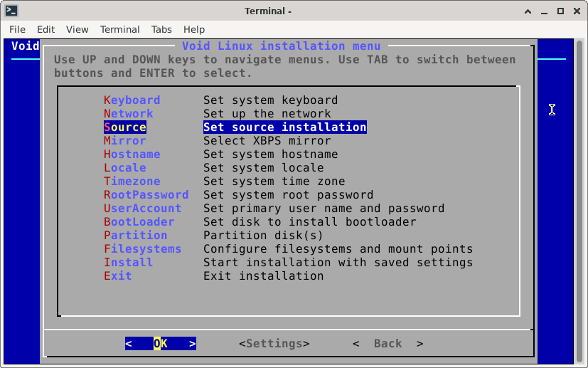Select the Hostname option
This screenshot has height=368, width=588.
(132, 154)
